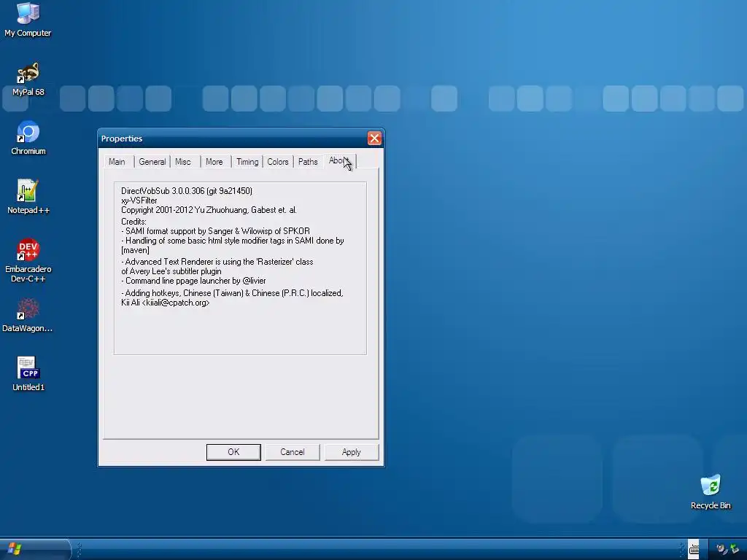The height and width of the screenshot is (560, 747).
Task: Click the safely remove hardware tray icon
Action: (735, 550)
